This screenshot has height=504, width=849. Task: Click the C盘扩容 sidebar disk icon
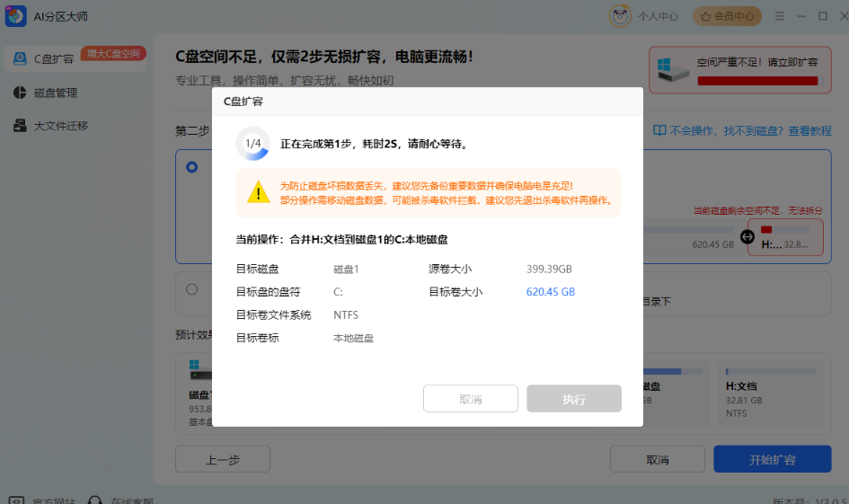[x=20, y=58]
